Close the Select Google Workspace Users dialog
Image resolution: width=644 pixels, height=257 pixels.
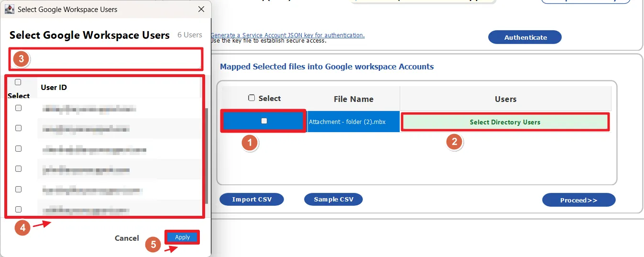201,9
